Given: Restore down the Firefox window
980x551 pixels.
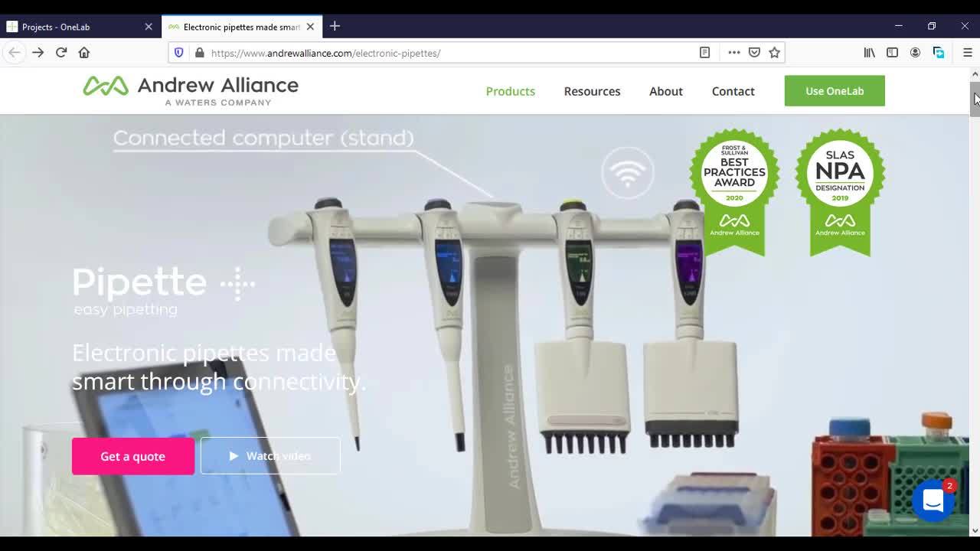Looking at the screenshot, I should (x=932, y=26).
